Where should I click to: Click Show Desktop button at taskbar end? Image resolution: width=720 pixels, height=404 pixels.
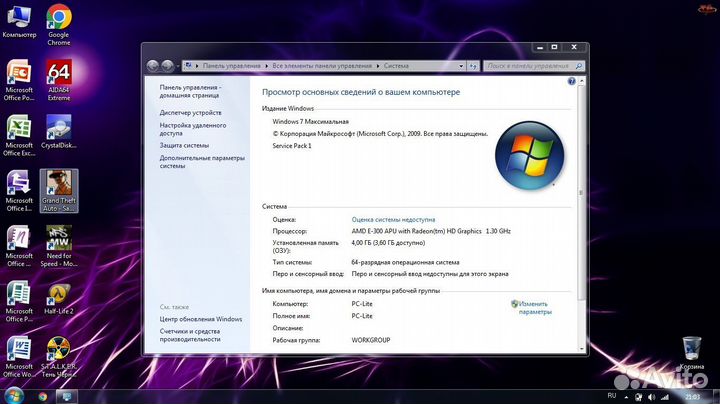pyautogui.click(x=716, y=397)
